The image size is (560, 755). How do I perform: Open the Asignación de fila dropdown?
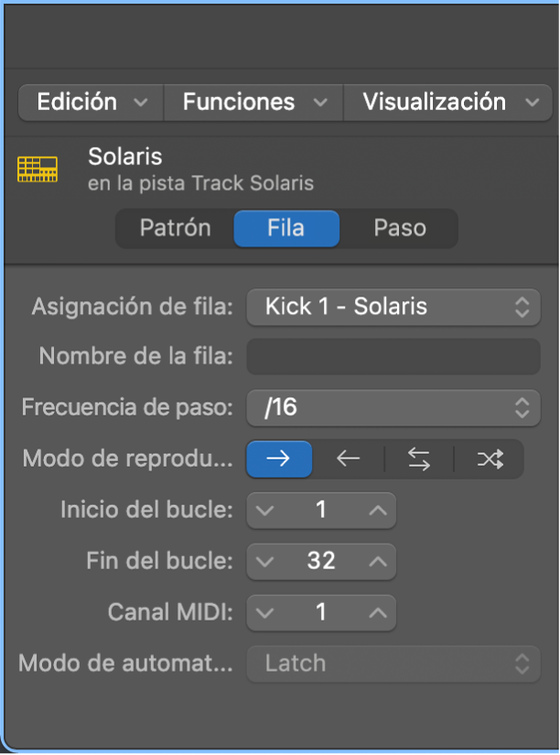393,306
